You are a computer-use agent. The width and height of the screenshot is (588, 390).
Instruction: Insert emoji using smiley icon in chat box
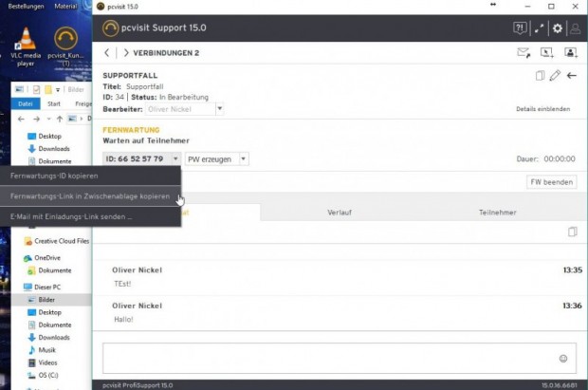click(563, 358)
